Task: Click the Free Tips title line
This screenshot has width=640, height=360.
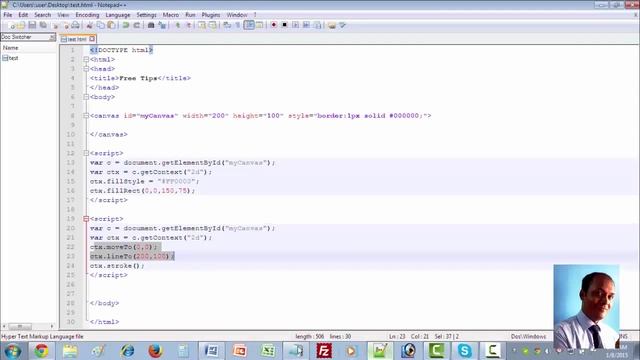Action: click(x=140, y=78)
